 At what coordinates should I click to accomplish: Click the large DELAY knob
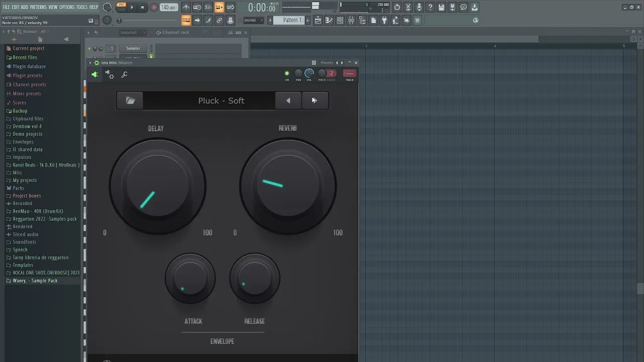click(x=157, y=186)
